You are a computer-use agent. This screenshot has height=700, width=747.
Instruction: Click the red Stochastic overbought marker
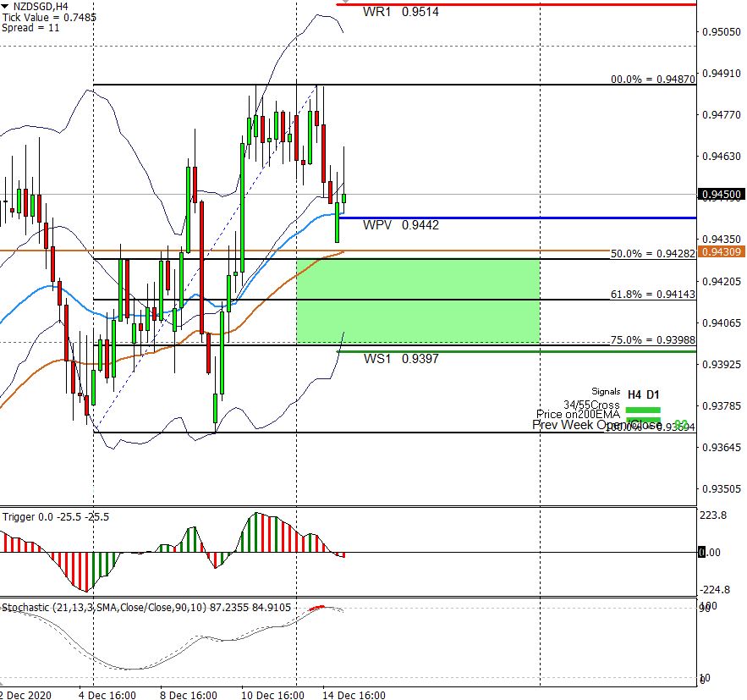[x=317, y=607]
